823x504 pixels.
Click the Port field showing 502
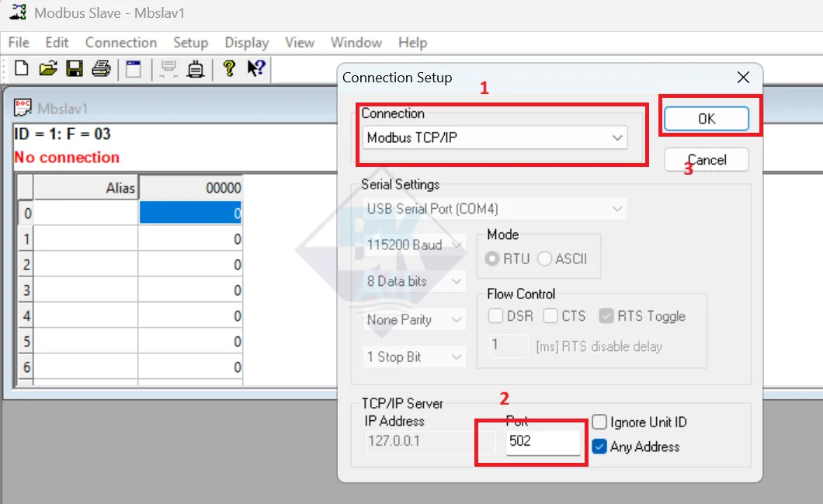click(543, 442)
